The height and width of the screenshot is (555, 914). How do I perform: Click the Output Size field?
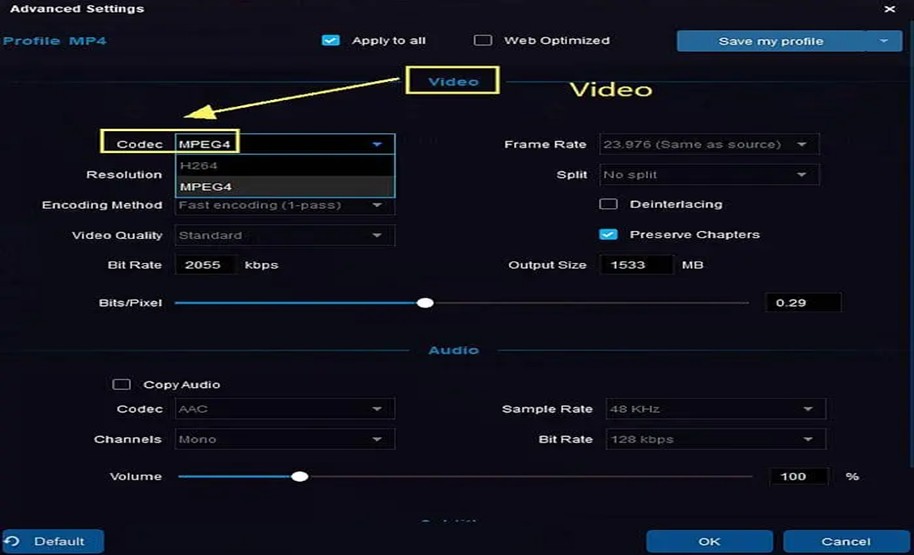pyautogui.click(x=636, y=265)
